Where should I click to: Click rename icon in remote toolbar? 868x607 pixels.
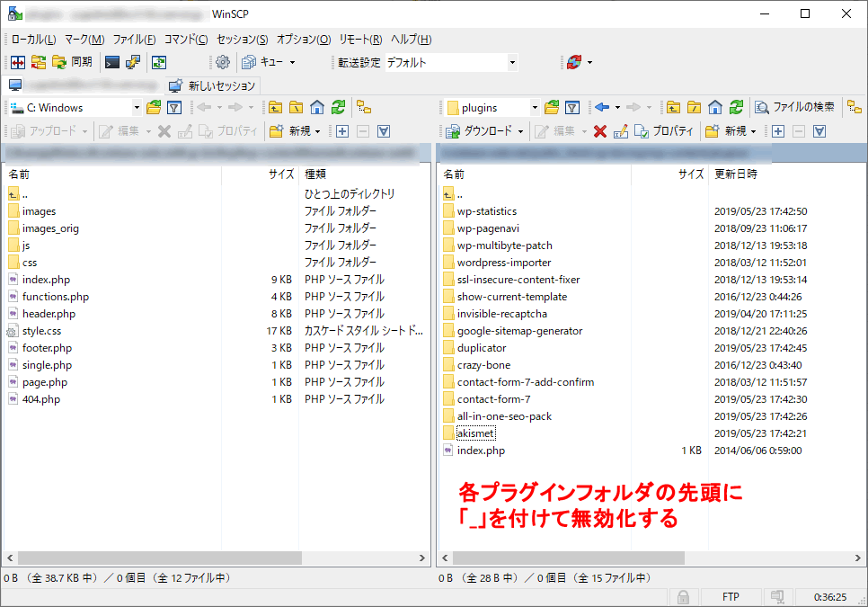621,130
